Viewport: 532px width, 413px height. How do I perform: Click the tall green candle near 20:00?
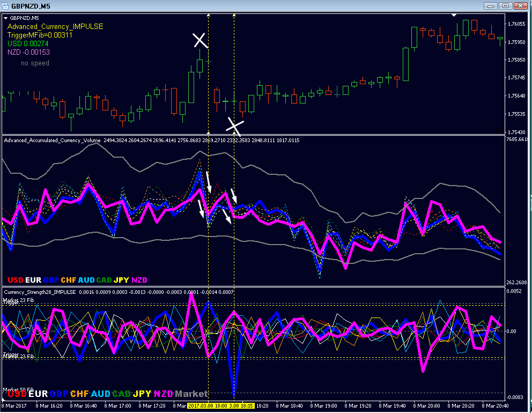pyautogui.click(x=406, y=64)
